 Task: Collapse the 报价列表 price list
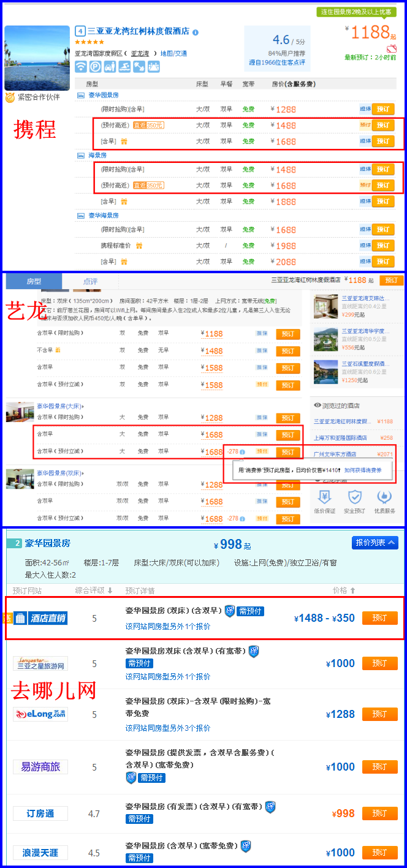point(375,543)
